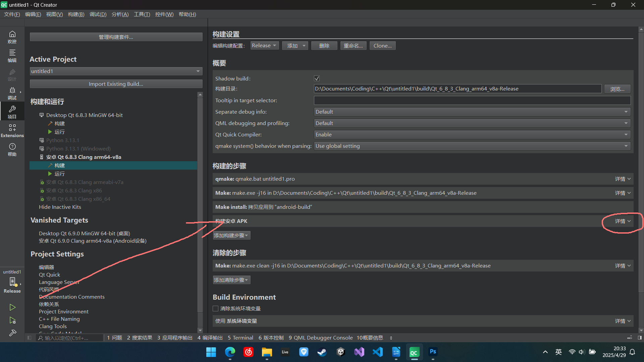
Task: Open the Build (构建) menu
Action: (76, 14)
